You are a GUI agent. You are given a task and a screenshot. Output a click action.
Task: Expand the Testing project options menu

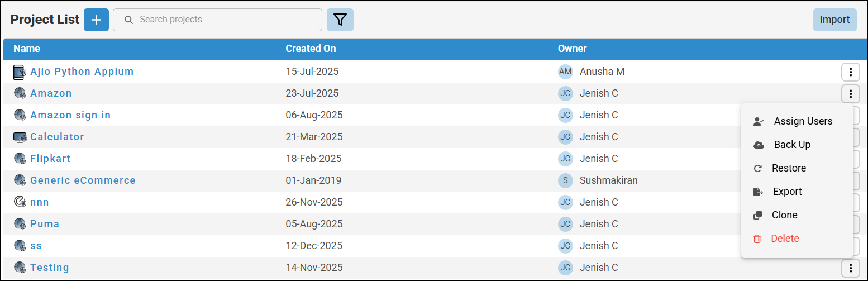click(x=850, y=268)
